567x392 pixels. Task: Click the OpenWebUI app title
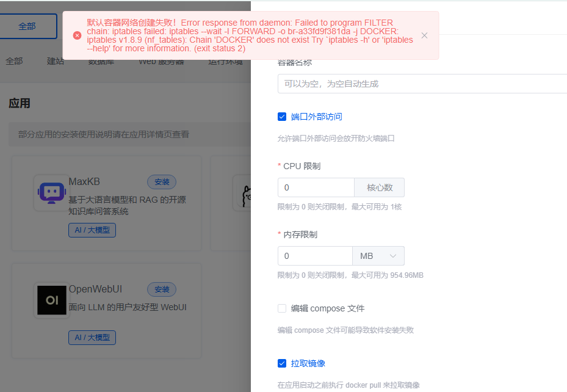coord(95,289)
